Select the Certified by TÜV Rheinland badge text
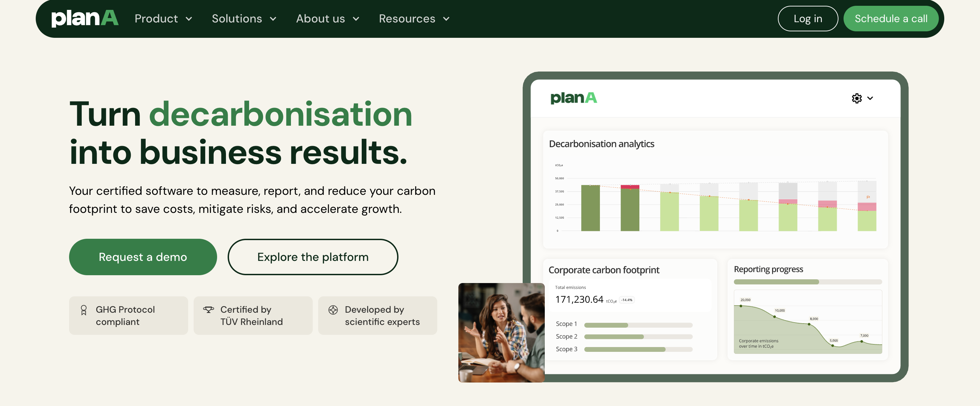 pos(251,316)
